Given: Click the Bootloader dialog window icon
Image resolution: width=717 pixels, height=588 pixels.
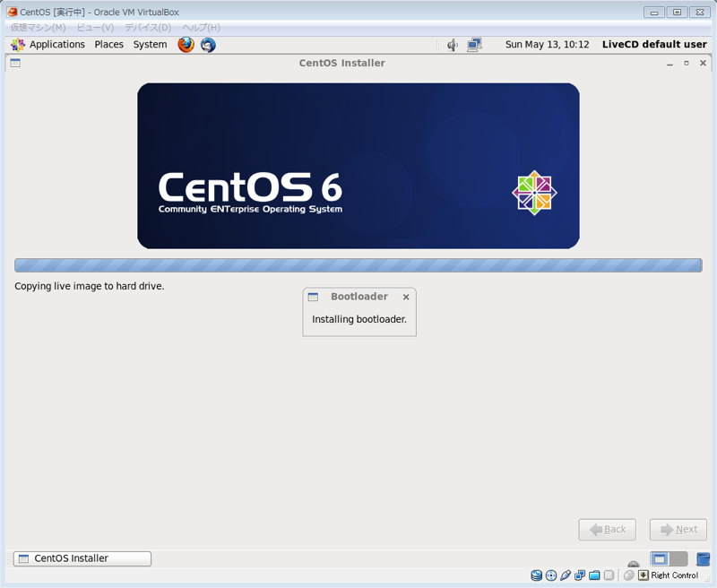Looking at the screenshot, I should pos(313,298).
